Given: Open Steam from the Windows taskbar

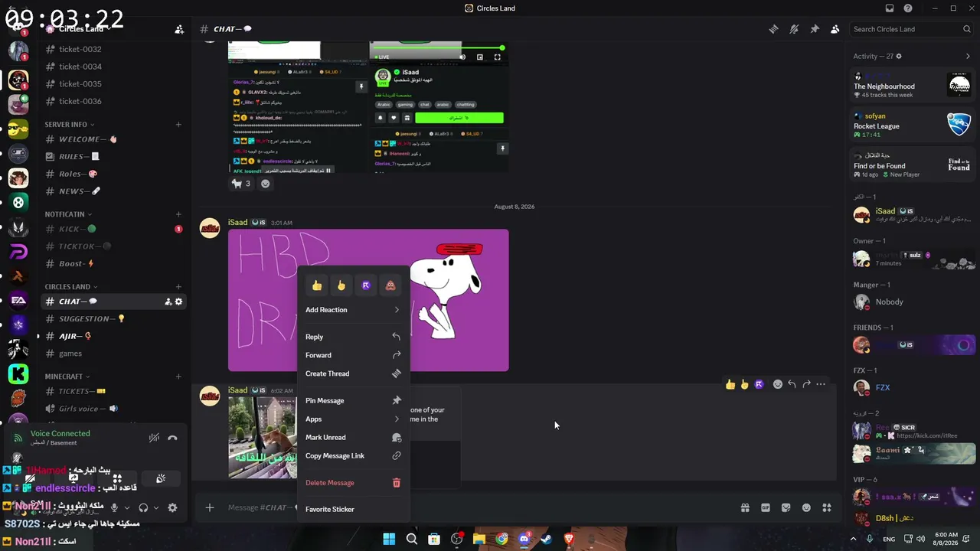Looking at the screenshot, I should click(546, 539).
